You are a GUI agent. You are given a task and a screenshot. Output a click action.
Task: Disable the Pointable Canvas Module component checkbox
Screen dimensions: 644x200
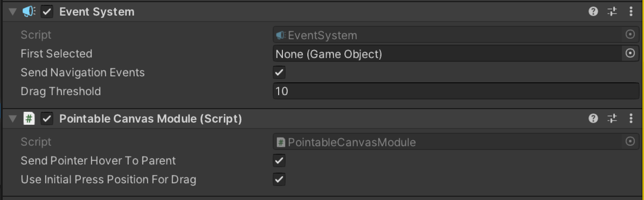pos(47,119)
